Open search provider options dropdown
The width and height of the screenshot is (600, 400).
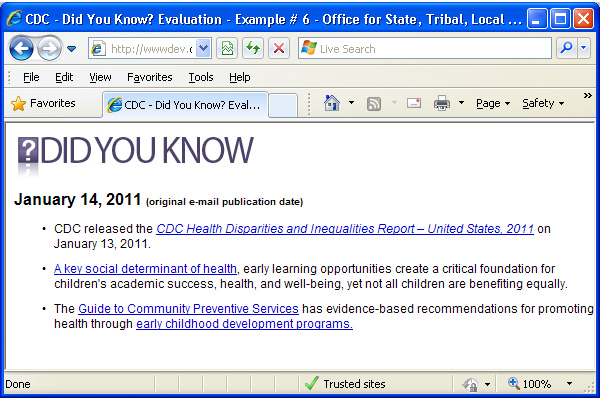point(584,48)
